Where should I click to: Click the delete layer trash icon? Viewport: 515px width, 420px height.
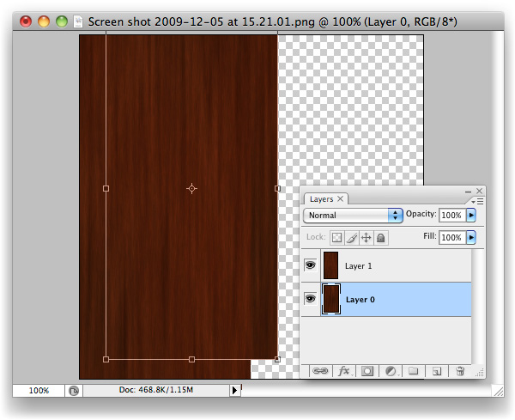pyautogui.click(x=459, y=371)
